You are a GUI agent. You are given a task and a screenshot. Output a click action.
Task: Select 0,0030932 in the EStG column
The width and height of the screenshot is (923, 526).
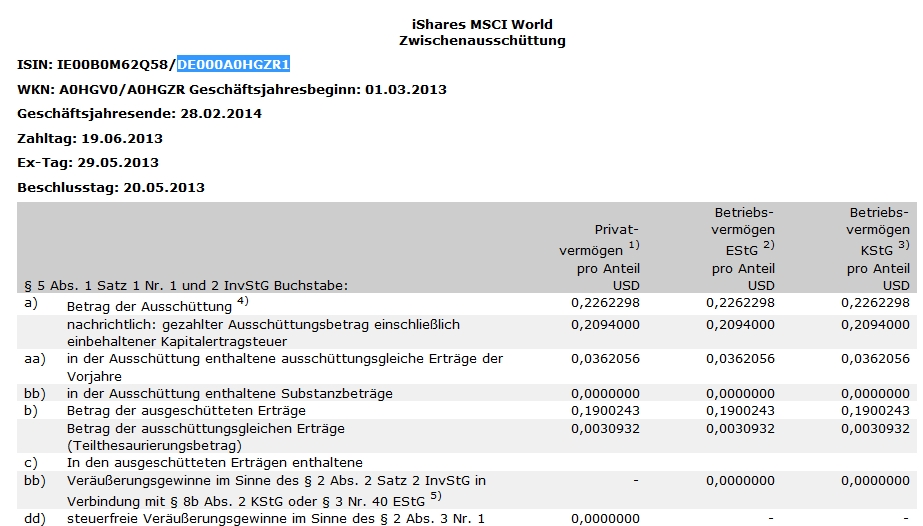(x=741, y=429)
